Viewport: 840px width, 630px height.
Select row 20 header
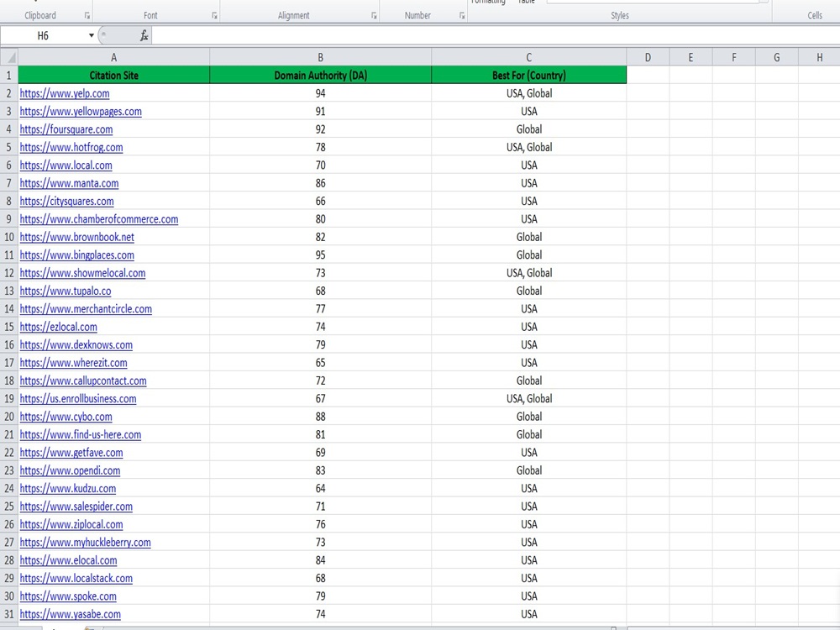(8, 417)
